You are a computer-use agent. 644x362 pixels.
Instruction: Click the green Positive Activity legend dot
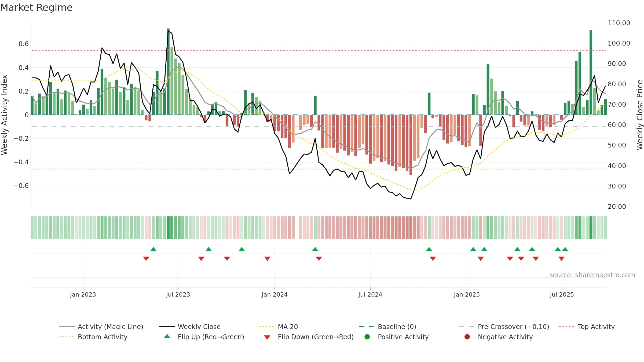coord(367,337)
